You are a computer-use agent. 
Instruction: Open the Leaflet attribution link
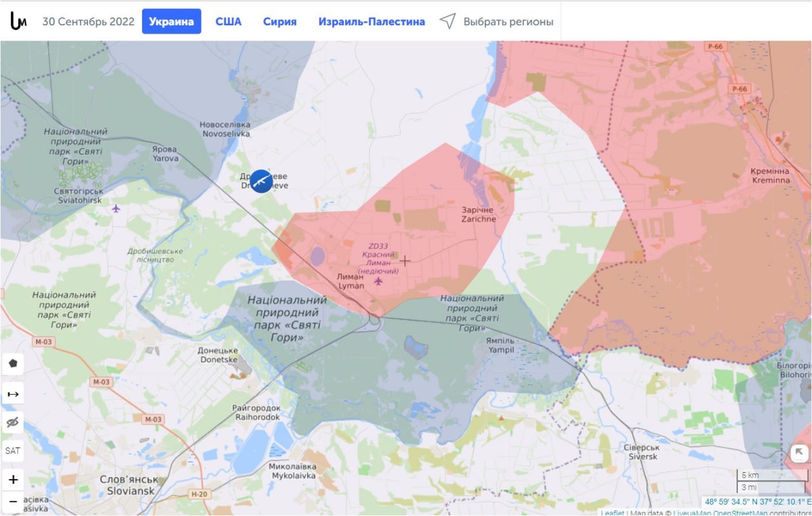[612, 513]
